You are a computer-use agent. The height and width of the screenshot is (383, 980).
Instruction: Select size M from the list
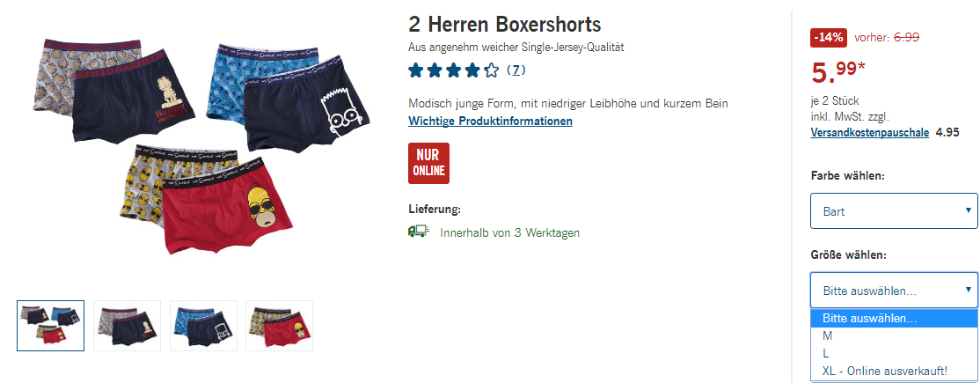[x=895, y=336]
